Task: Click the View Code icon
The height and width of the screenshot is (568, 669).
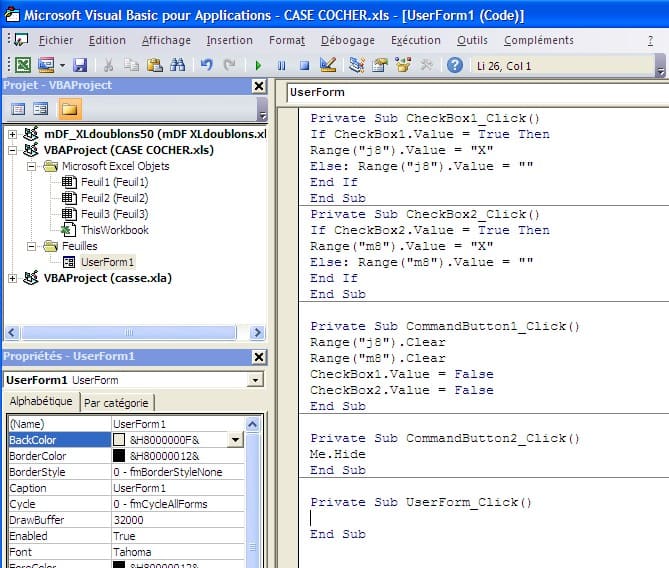Action: pyautogui.click(x=18, y=109)
